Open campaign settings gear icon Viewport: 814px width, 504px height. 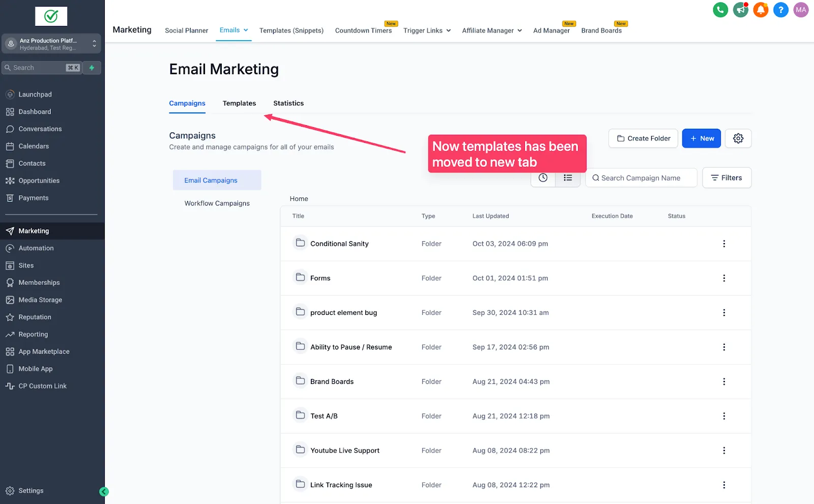click(738, 138)
